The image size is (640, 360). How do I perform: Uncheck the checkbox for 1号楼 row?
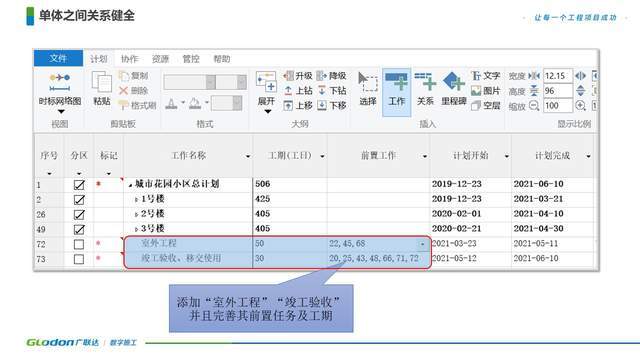79,200
